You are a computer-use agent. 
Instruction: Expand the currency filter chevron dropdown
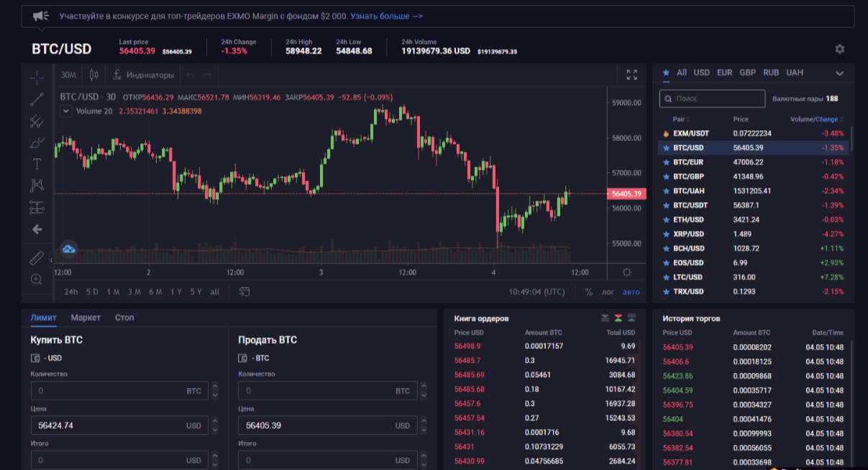coord(839,73)
